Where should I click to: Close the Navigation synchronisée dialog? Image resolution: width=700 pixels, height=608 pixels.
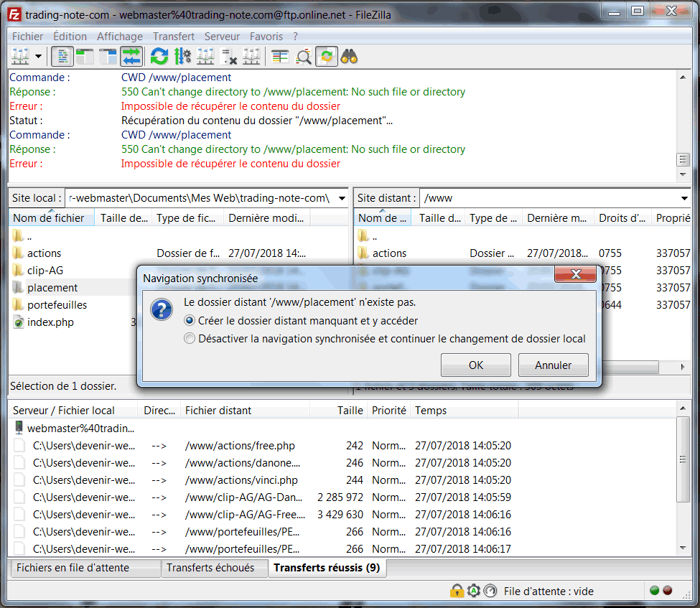(576, 274)
